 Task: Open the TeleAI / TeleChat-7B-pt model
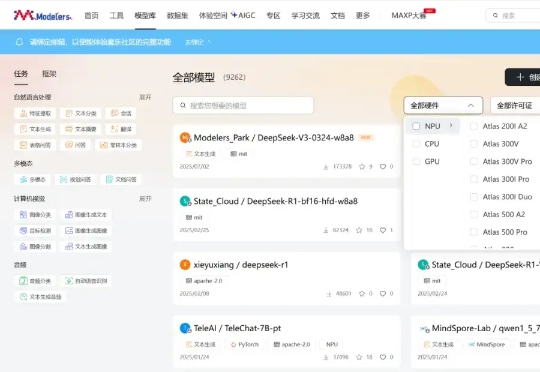pyautogui.click(x=237, y=328)
